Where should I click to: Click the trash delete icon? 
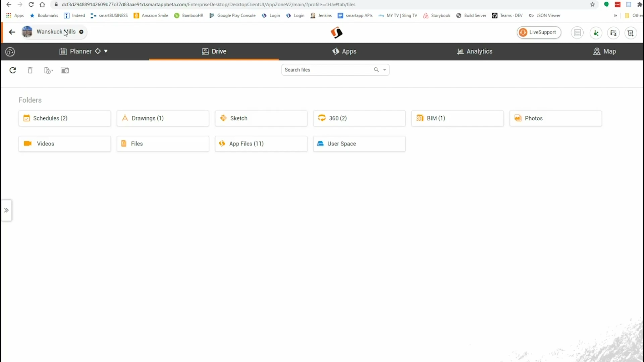(30, 70)
